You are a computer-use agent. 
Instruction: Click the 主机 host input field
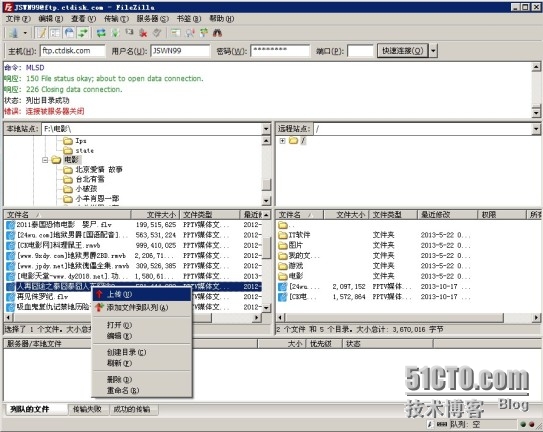point(73,51)
